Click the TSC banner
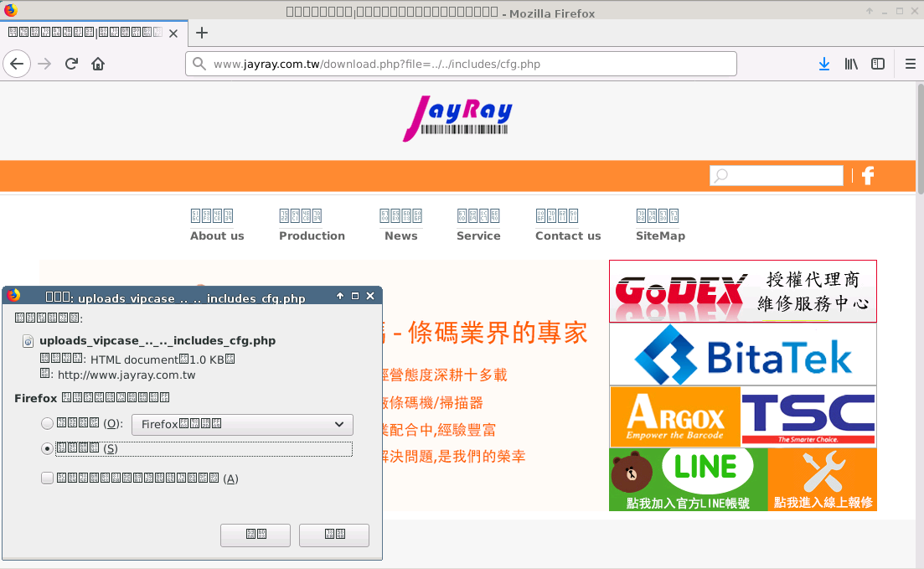Screen dimensions: 924x569 (808, 416)
